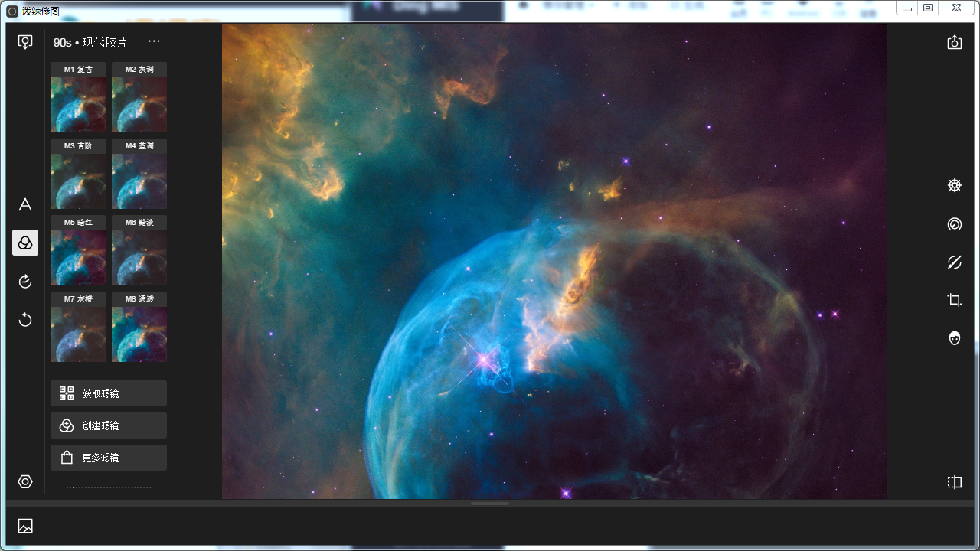Open the three-dot menu beside 90s 现代胶片

point(154,41)
